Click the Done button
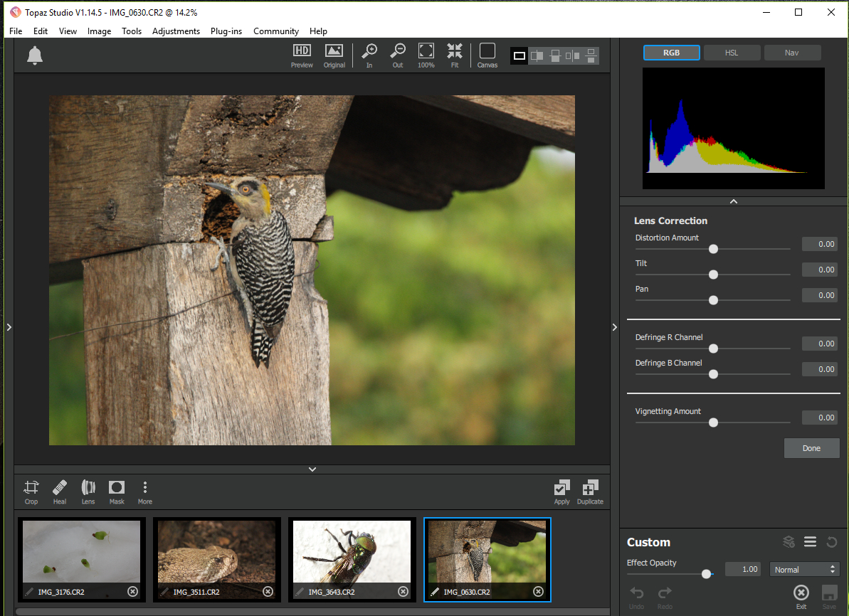 [811, 448]
